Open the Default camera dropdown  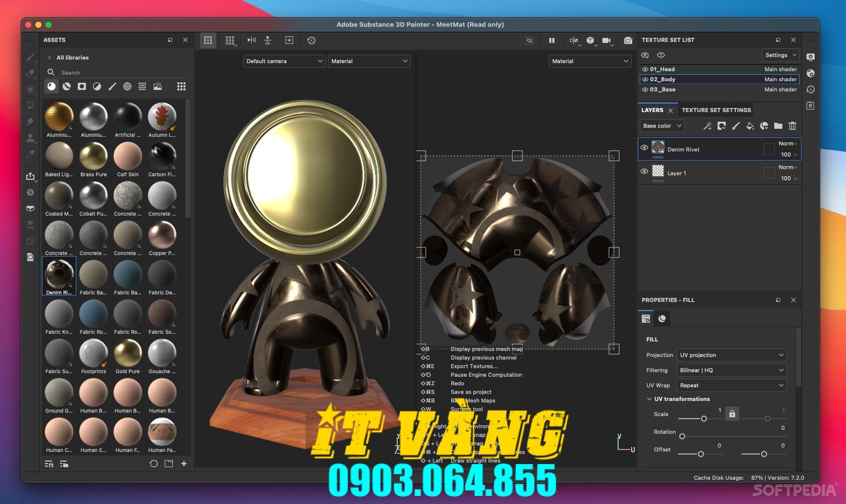[x=284, y=61]
